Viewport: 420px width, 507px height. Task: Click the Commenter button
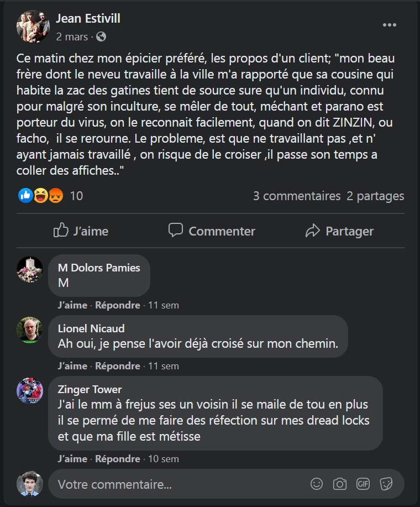click(212, 231)
